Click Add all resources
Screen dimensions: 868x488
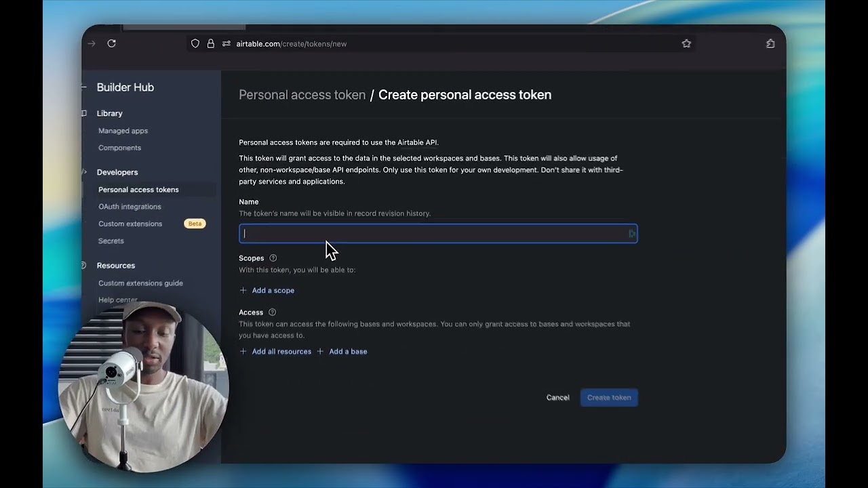click(281, 351)
